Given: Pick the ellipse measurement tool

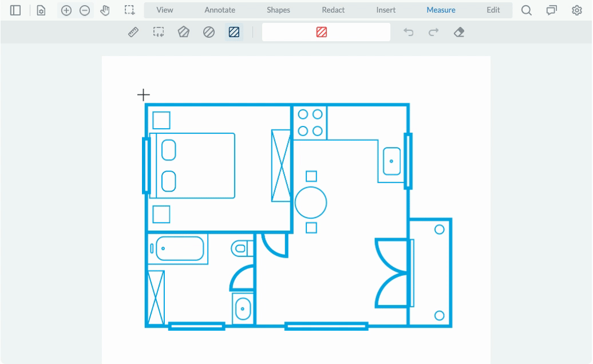Looking at the screenshot, I should (209, 33).
